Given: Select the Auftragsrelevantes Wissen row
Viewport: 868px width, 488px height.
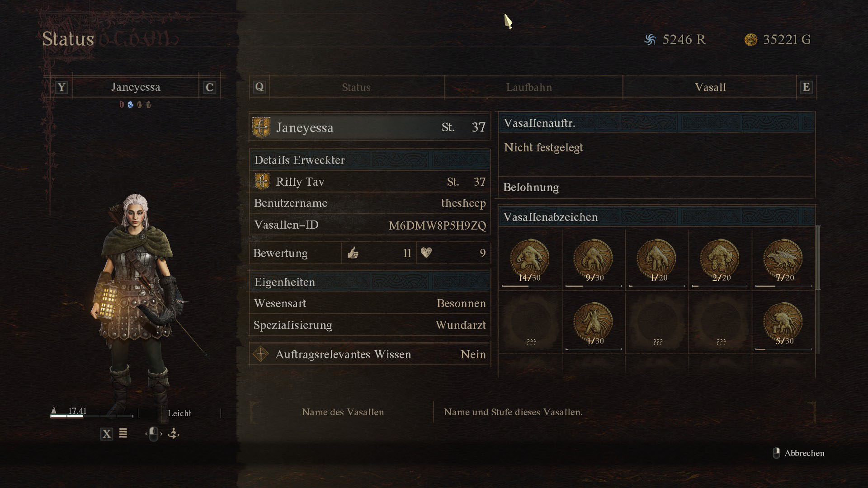Looking at the screenshot, I should pos(370,354).
